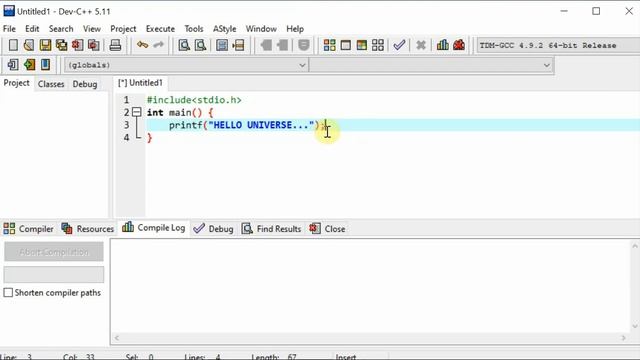The height and width of the screenshot is (360, 640).
Task: Open the Tools menu
Action: click(193, 29)
